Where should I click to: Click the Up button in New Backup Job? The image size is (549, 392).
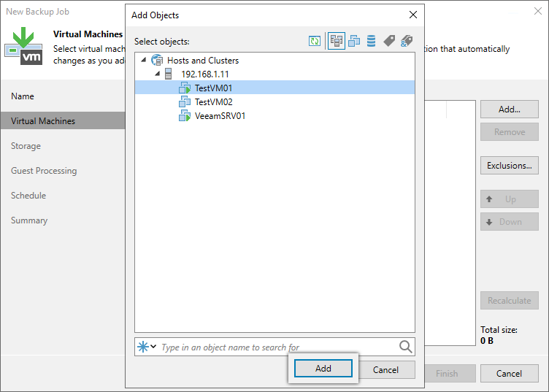click(x=510, y=199)
